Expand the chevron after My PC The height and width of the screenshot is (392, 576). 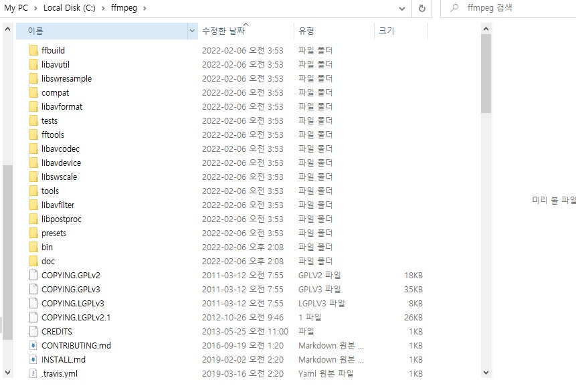[35, 8]
